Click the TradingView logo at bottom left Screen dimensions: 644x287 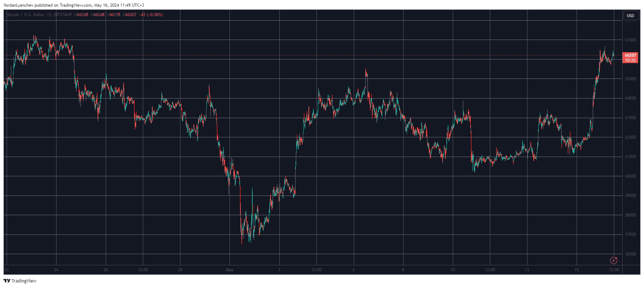[20, 281]
